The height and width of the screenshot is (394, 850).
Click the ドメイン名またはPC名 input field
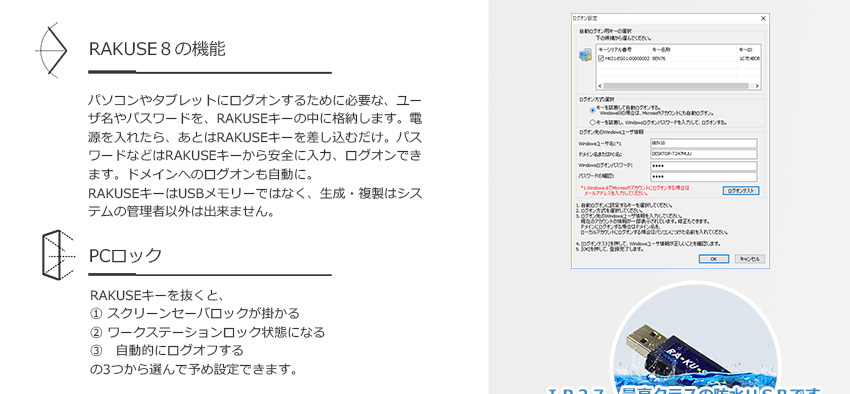point(704,154)
